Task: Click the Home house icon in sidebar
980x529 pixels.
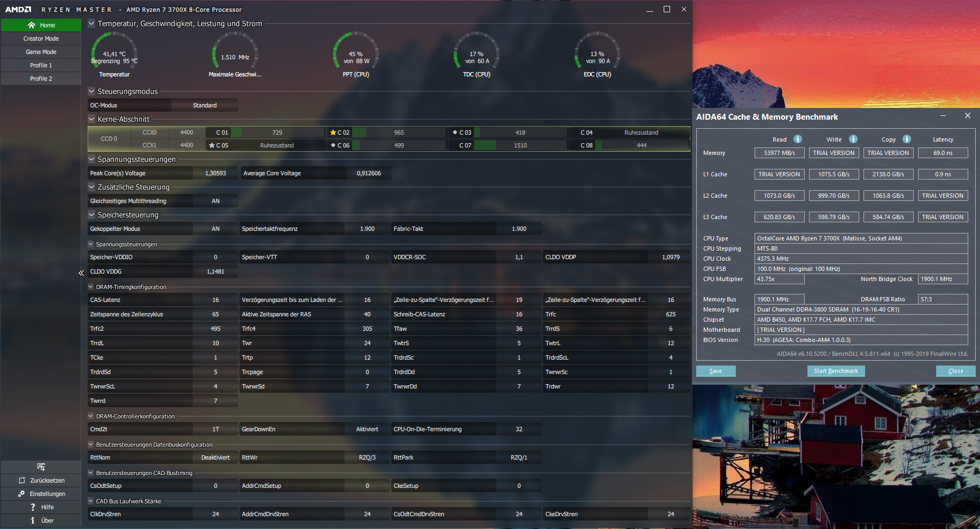Action: pyautogui.click(x=32, y=25)
